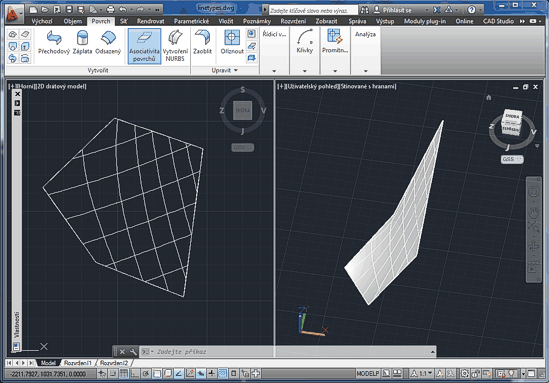Screen dimensions: 549x383
Task: Select the Oříznout trim tool
Action: tap(232, 42)
